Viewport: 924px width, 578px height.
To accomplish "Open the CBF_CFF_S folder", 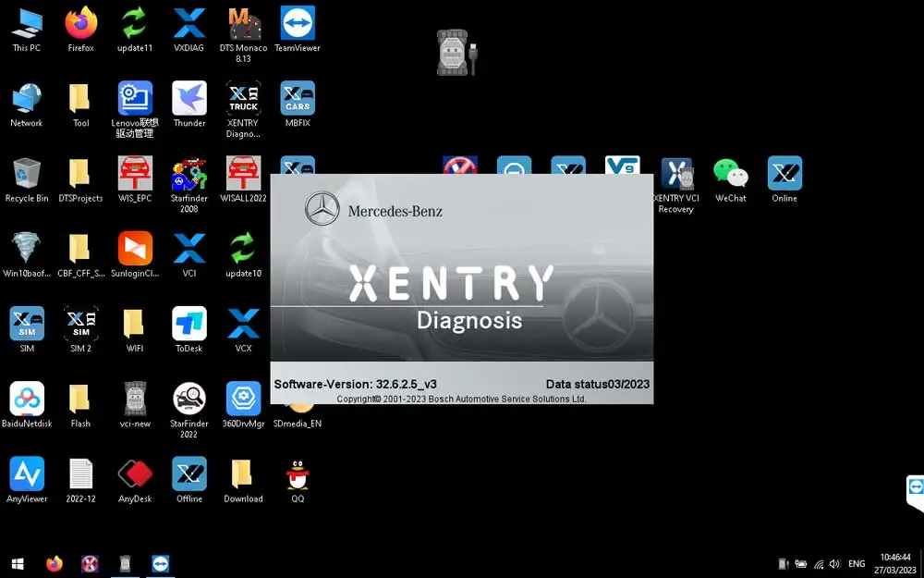I will coord(80,255).
